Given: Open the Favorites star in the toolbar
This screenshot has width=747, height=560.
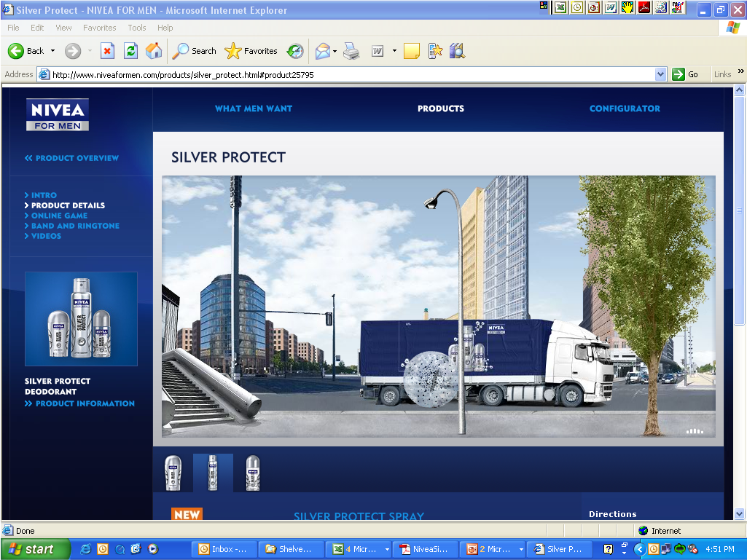Looking at the screenshot, I should tap(251, 51).
